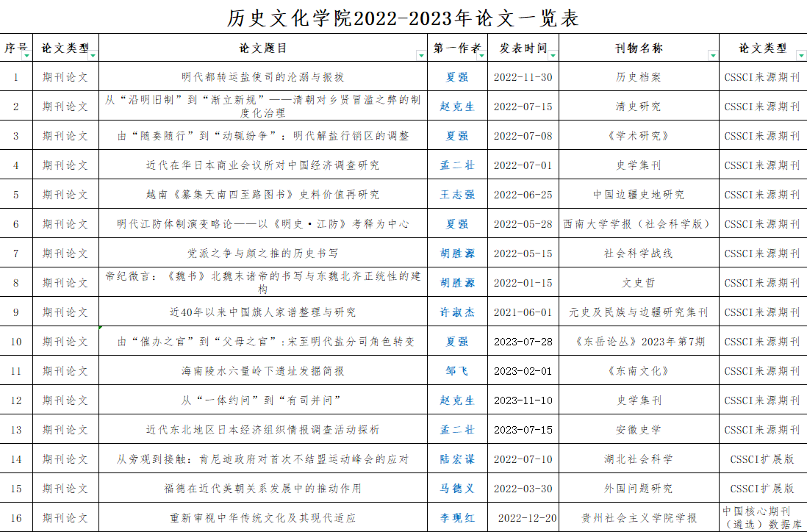
Task: Click the paper title 海南陵水六量岭下遗址发掘简报
Action: (x=262, y=371)
